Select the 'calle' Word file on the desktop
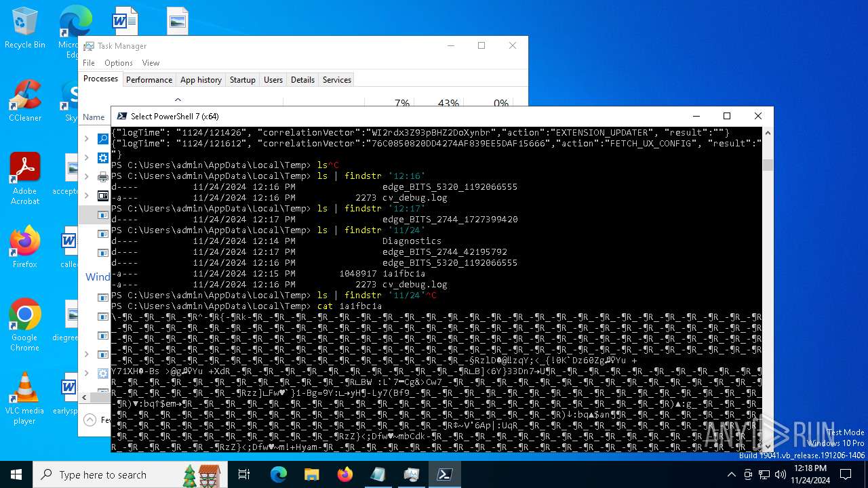868x488 pixels. click(x=68, y=247)
